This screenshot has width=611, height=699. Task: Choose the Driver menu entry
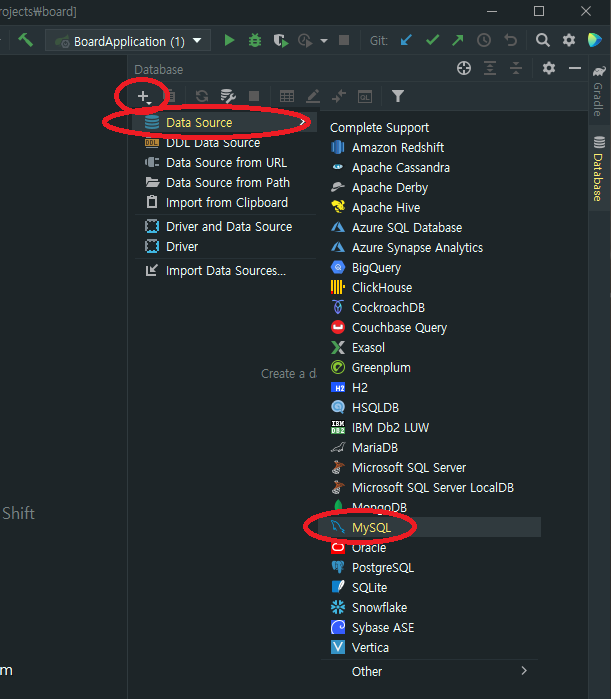tap(226, 247)
